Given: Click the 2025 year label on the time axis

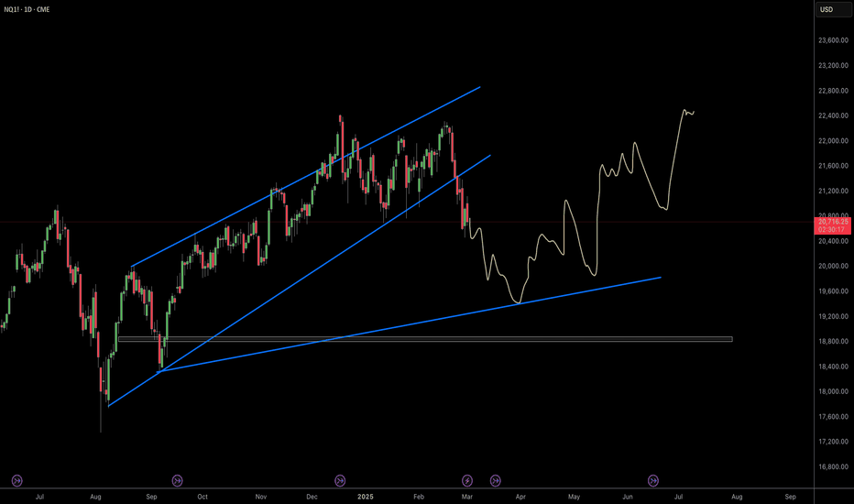Looking at the screenshot, I should click(x=365, y=497).
